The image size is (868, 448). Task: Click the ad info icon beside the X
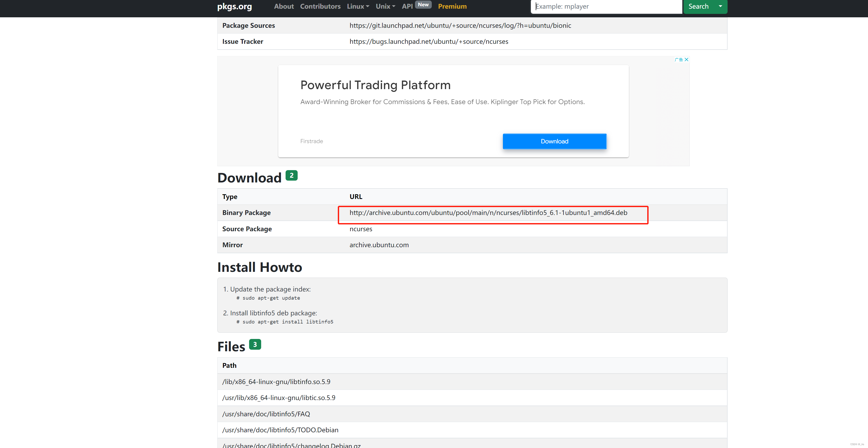click(x=679, y=60)
